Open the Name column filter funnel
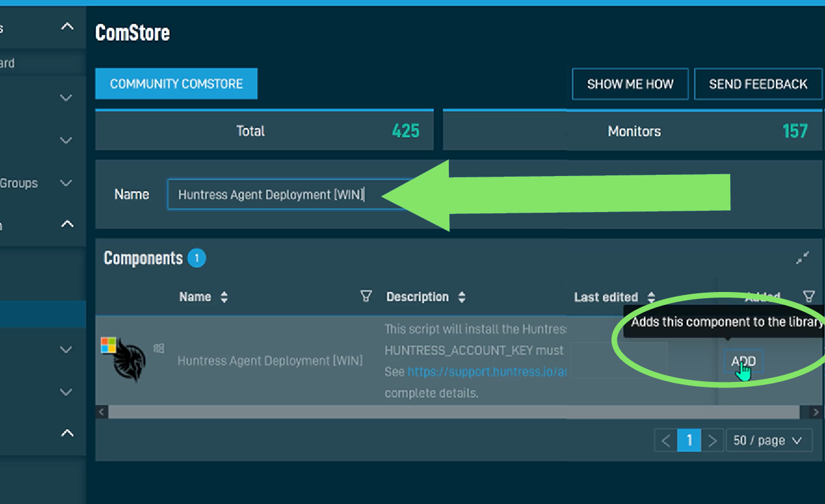The width and height of the screenshot is (825, 504). click(366, 296)
